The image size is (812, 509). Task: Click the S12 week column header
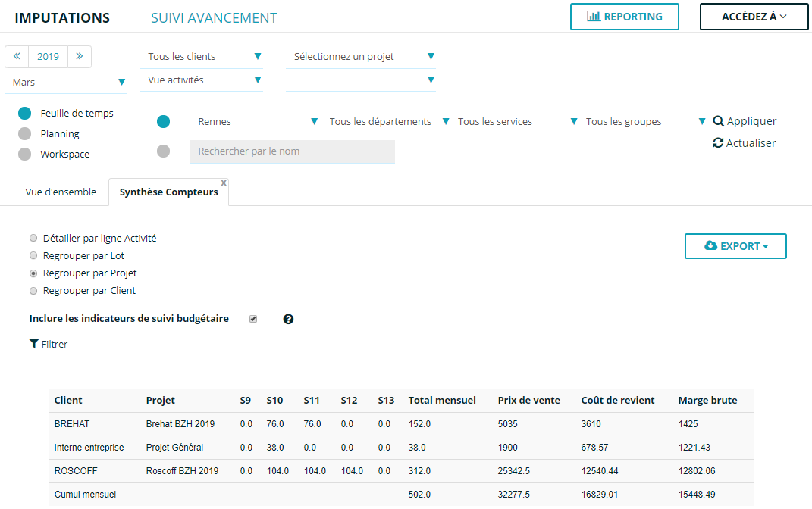point(349,401)
